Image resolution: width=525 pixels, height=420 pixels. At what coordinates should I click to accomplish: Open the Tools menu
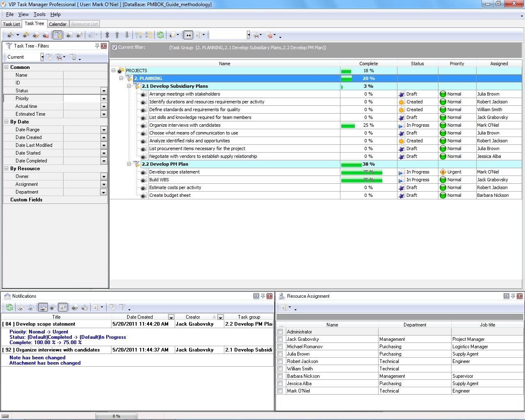click(39, 14)
